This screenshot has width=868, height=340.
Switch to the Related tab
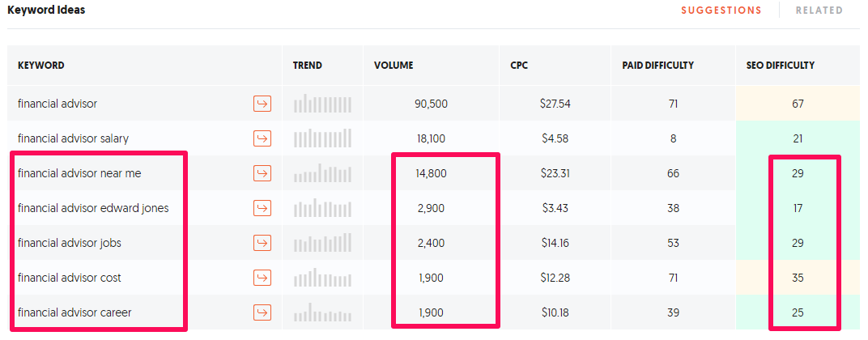(x=819, y=11)
